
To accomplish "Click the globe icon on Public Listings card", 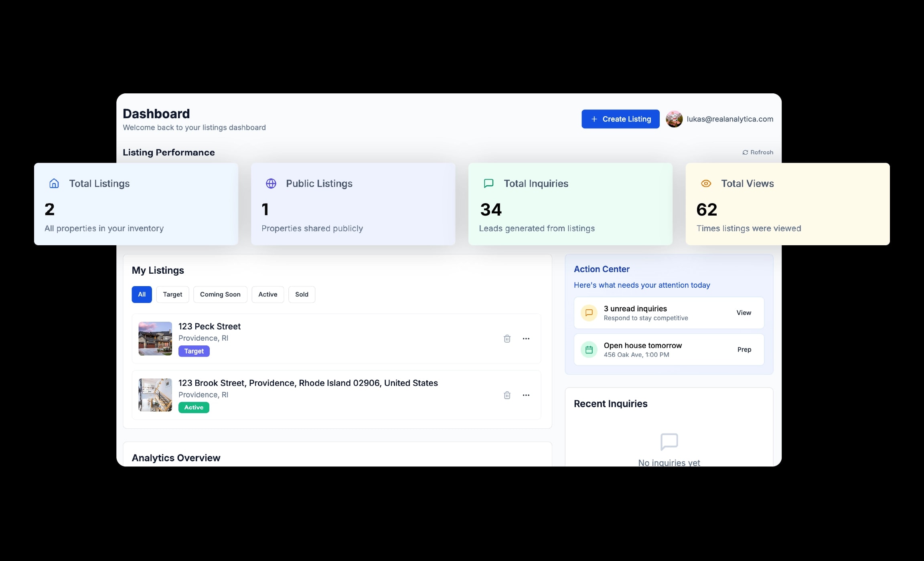I will (x=271, y=184).
